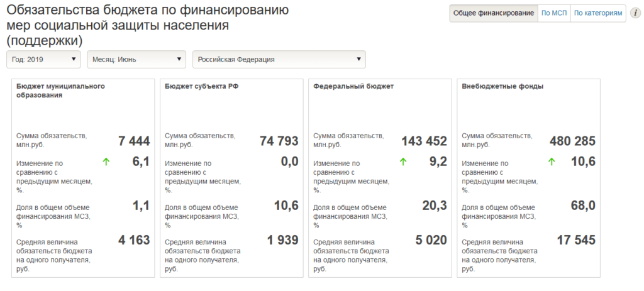This screenshot has height=291, width=644.
Task: Click the Бюджет муниципального образования heading
Action: pyautogui.click(x=60, y=91)
